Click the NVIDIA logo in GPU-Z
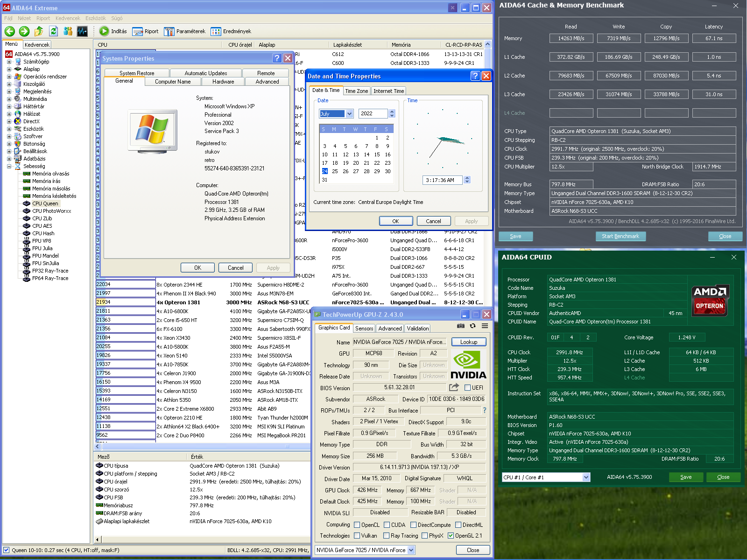The width and height of the screenshot is (747, 560). click(x=468, y=364)
